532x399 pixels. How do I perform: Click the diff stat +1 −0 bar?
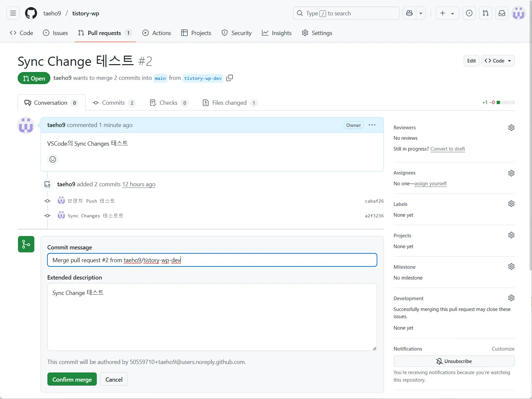498,102
